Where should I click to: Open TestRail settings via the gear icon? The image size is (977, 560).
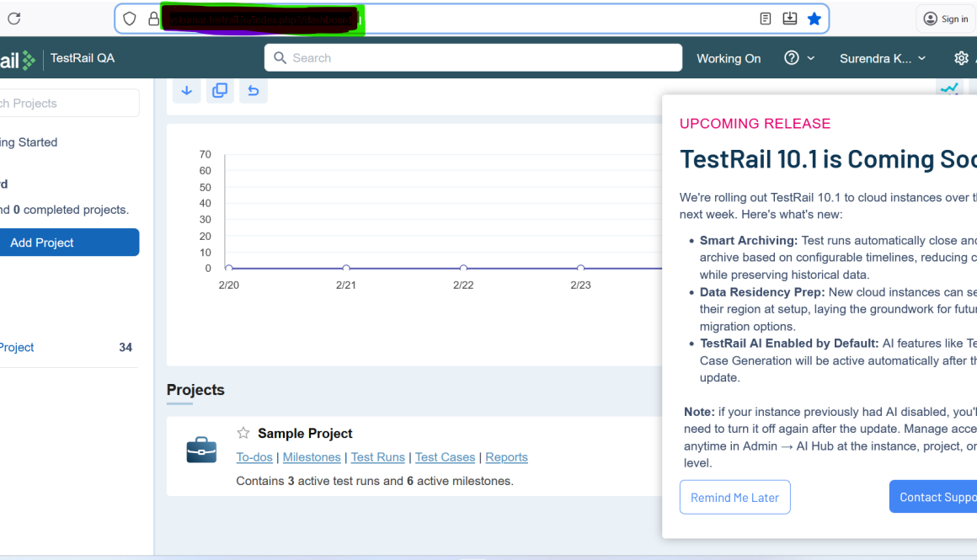[x=962, y=58]
